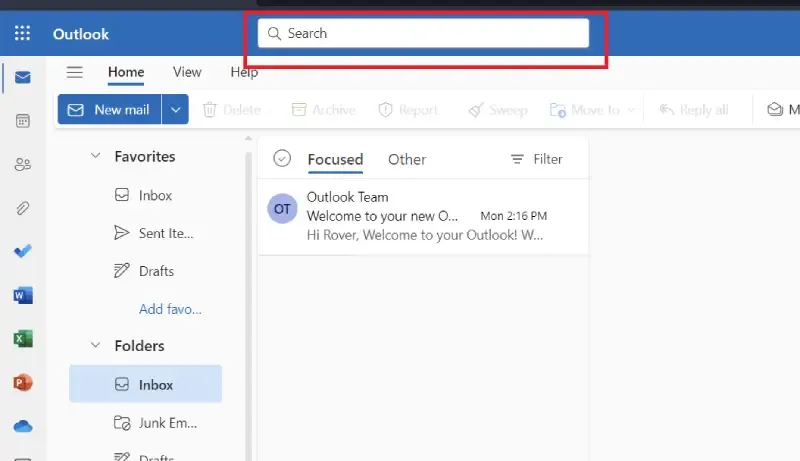Open the Help tab

point(244,72)
